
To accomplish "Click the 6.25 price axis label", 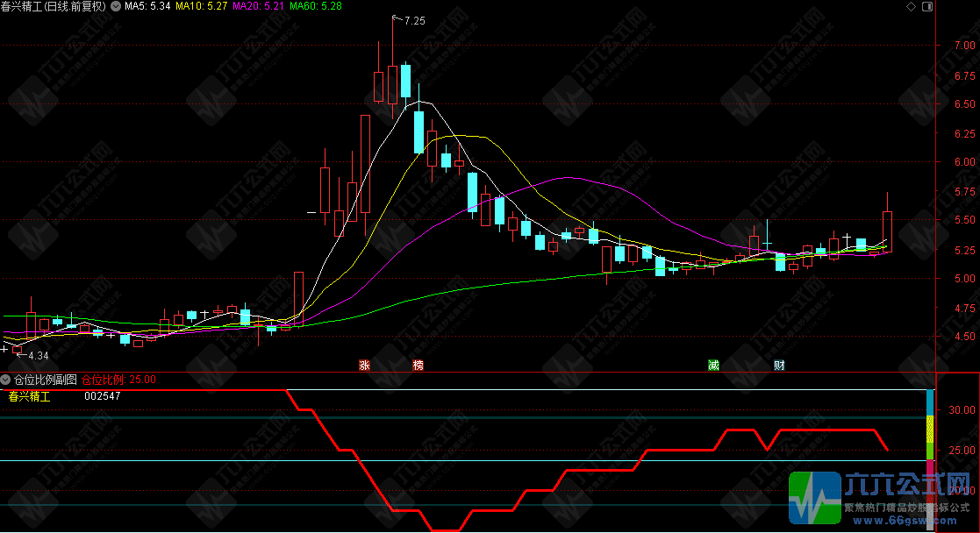I will [x=965, y=134].
